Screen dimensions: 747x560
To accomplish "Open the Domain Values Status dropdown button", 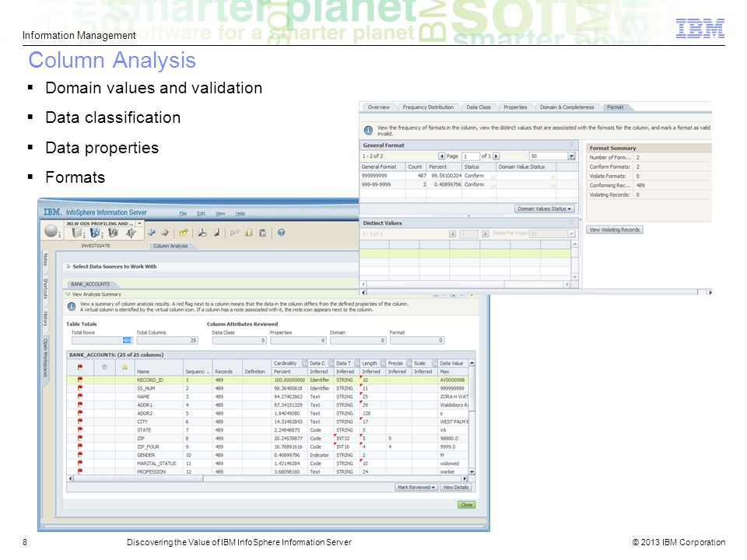I will pyautogui.click(x=545, y=208).
